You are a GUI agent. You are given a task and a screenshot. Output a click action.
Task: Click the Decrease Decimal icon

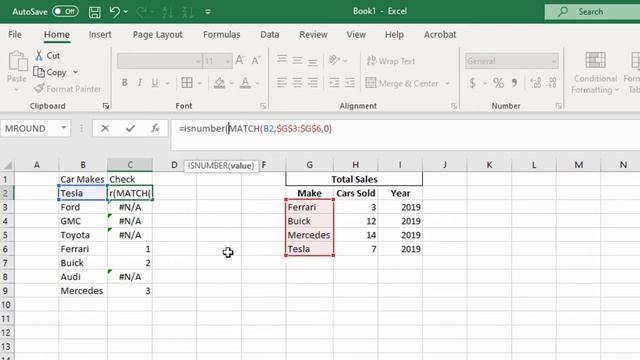[x=551, y=83]
